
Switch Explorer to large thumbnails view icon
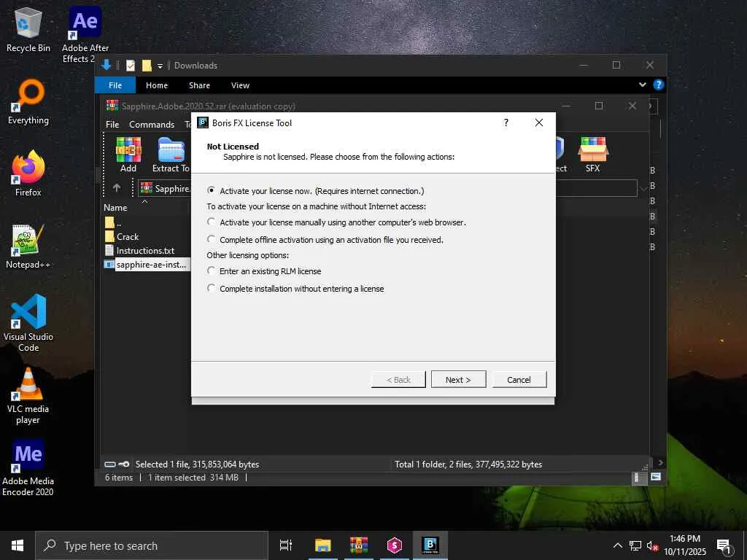656,477
